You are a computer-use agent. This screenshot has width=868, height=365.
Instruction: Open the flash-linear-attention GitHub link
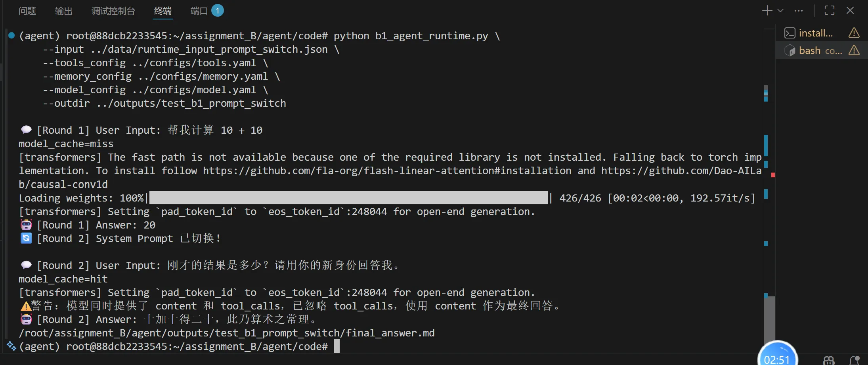[387, 171]
